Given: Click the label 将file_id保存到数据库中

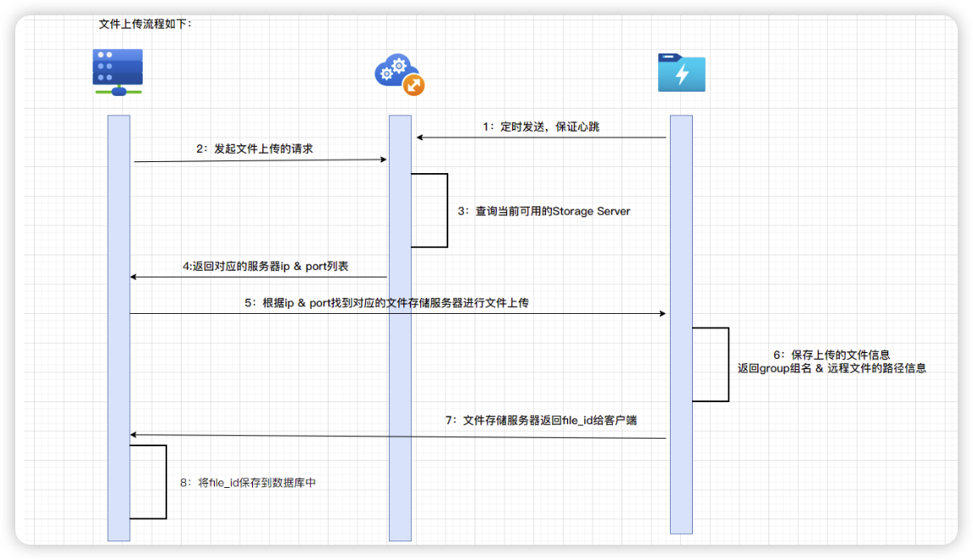Looking at the screenshot, I should tap(248, 481).
